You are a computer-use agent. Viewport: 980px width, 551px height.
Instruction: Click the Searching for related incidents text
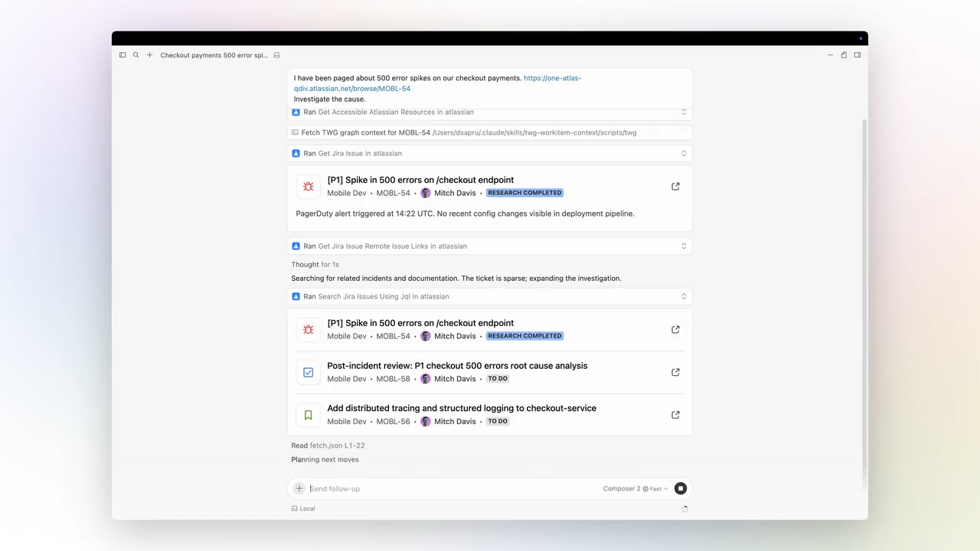pos(456,279)
